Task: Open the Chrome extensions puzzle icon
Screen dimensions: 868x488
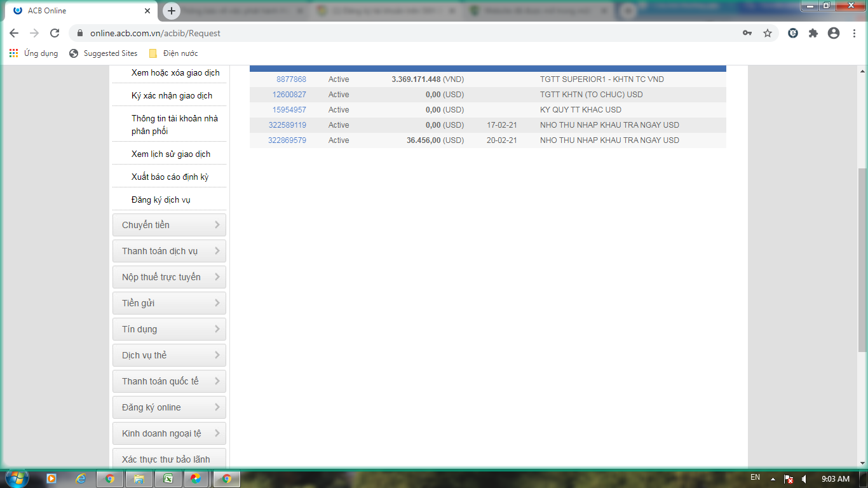Action: [x=813, y=33]
